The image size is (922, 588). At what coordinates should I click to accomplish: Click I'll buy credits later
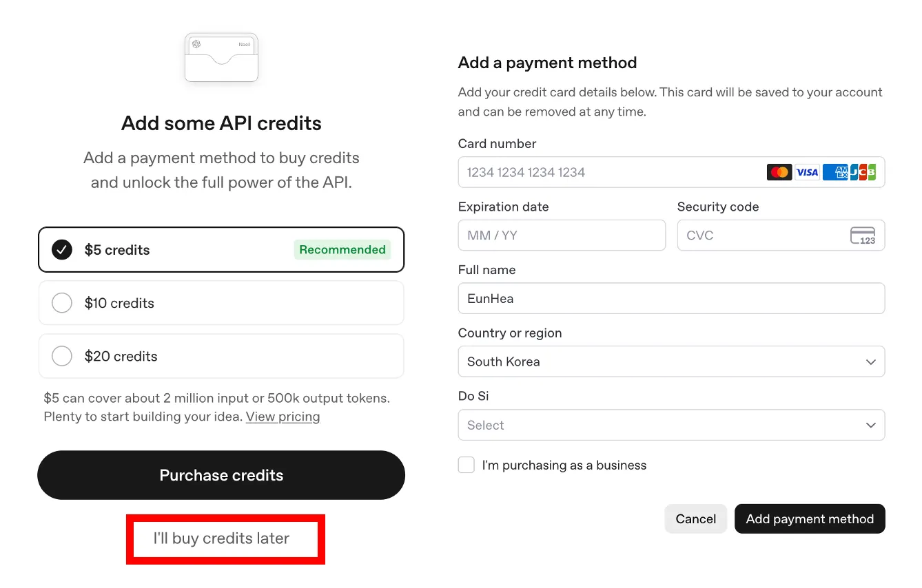tap(221, 538)
